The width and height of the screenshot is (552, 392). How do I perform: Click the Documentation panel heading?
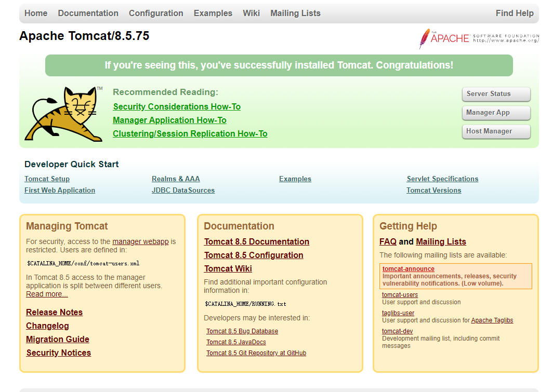click(239, 226)
